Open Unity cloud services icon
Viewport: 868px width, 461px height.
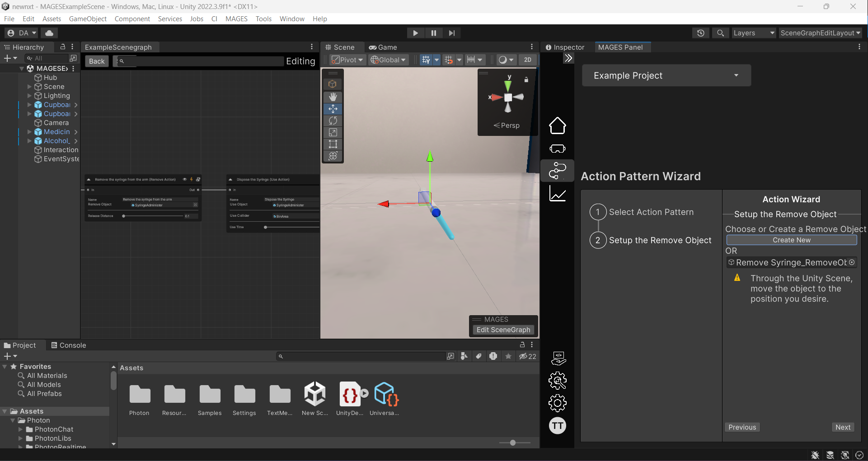tap(49, 33)
